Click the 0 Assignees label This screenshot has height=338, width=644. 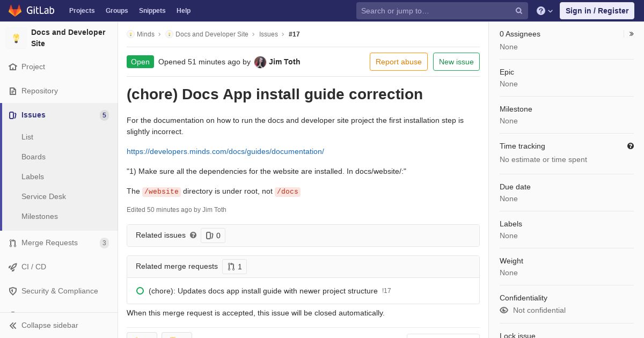(x=520, y=34)
